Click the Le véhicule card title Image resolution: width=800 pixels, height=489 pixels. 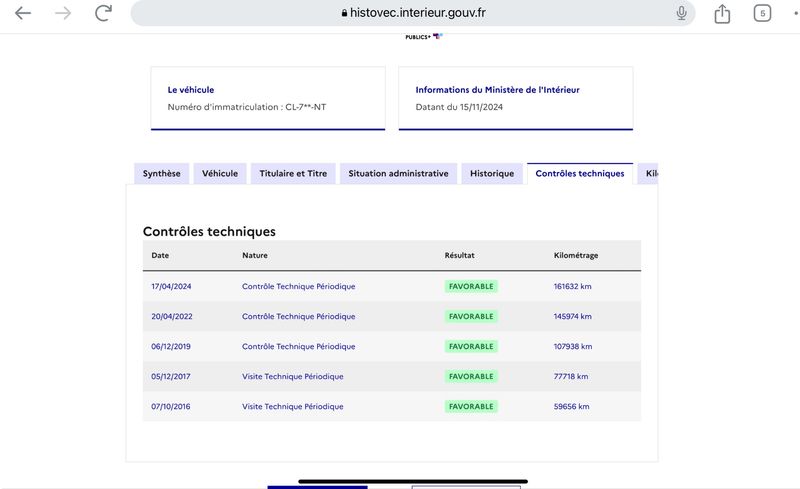[191, 90]
